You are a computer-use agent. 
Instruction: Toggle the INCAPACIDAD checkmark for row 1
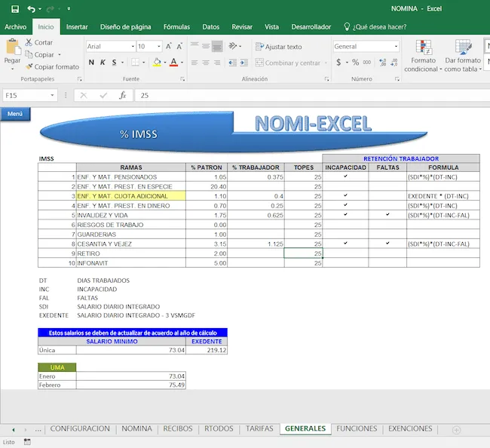point(345,176)
